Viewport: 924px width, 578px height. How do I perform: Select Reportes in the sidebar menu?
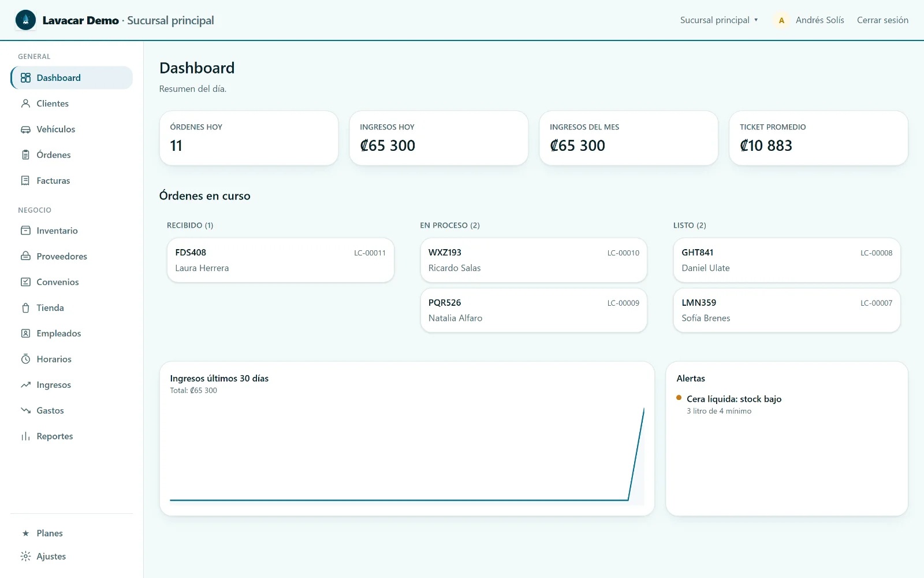click(72, 436)
